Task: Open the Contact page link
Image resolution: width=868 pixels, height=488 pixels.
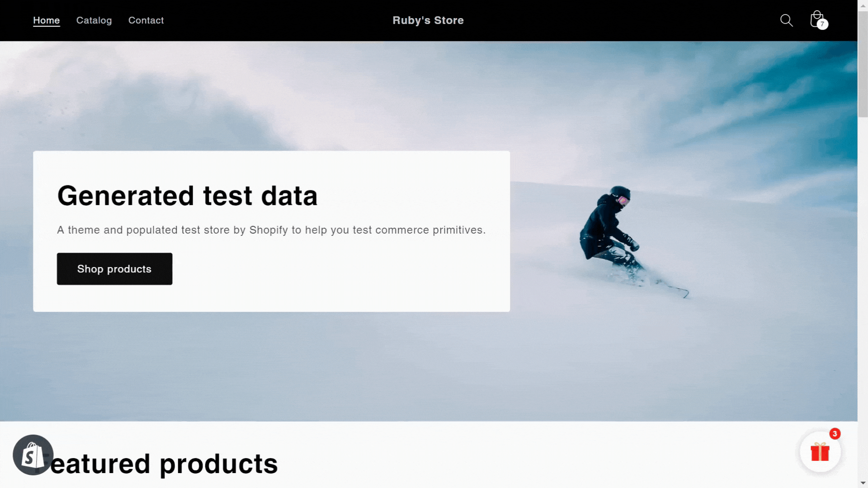Action: [x=146, y=20]
